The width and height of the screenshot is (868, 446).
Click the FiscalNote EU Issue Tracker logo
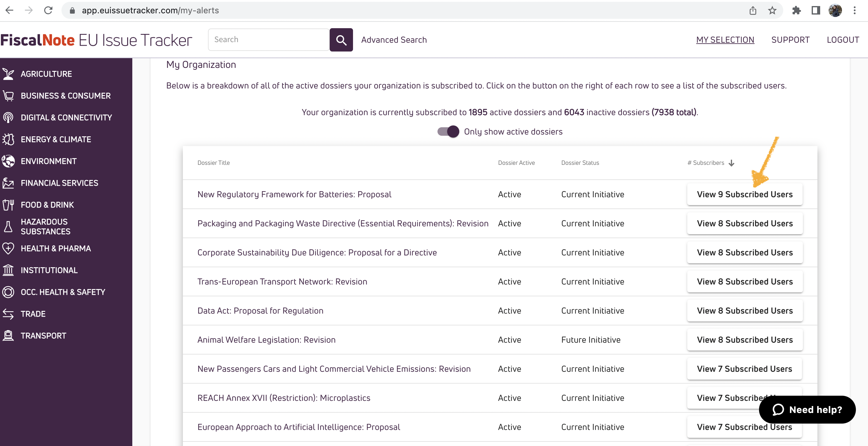click(x=96, y=40)
